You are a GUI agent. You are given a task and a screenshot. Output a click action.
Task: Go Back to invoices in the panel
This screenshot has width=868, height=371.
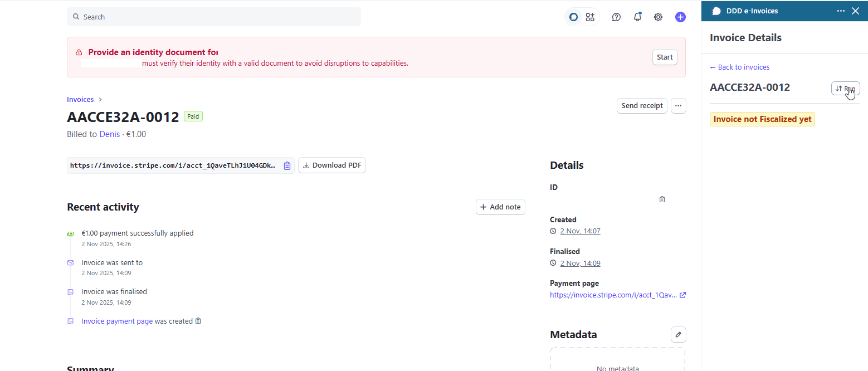(x=739, y=67)
